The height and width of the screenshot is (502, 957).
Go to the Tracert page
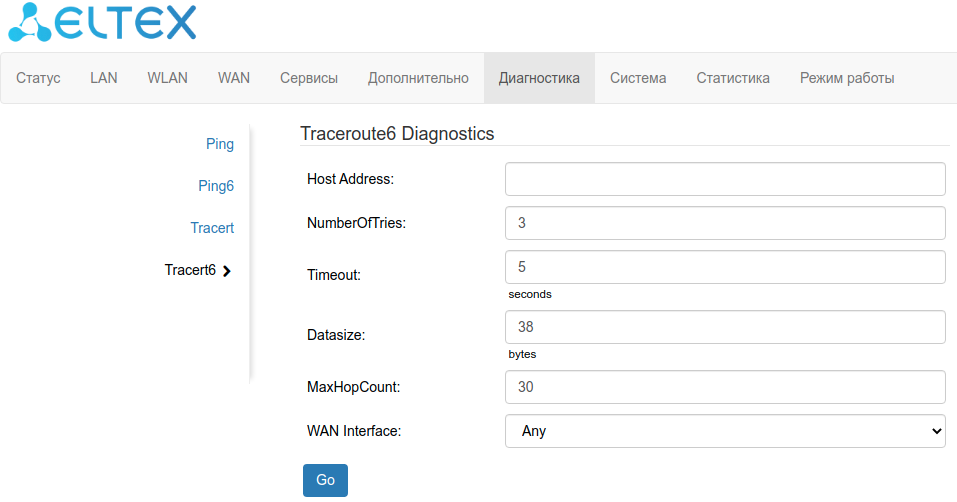click(212, 228)
